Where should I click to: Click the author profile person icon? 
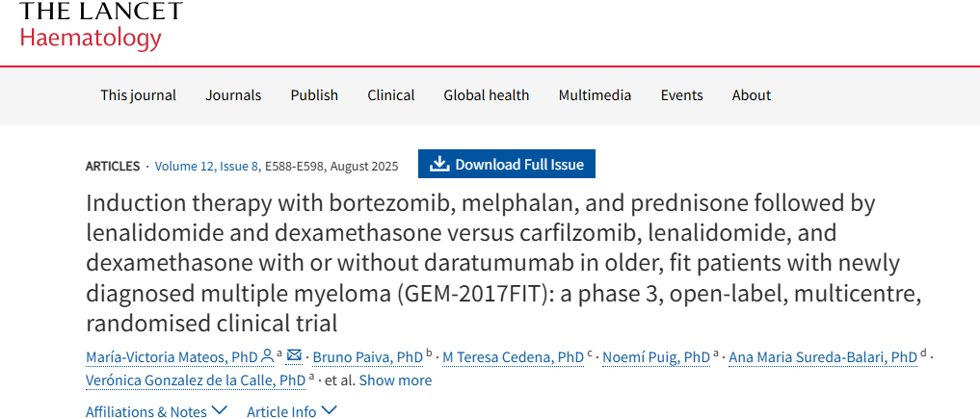tap(267, 356)
